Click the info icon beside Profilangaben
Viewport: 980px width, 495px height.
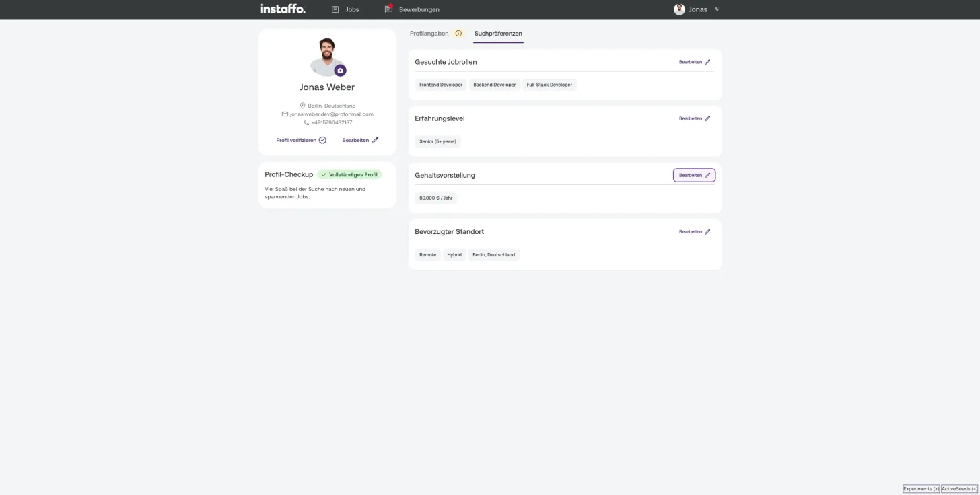click(458, 34)
